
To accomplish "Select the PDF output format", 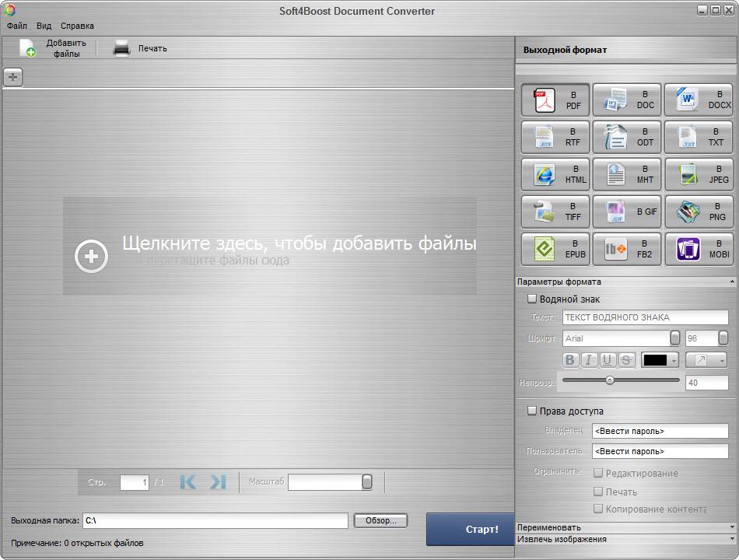I will (555, 100).
